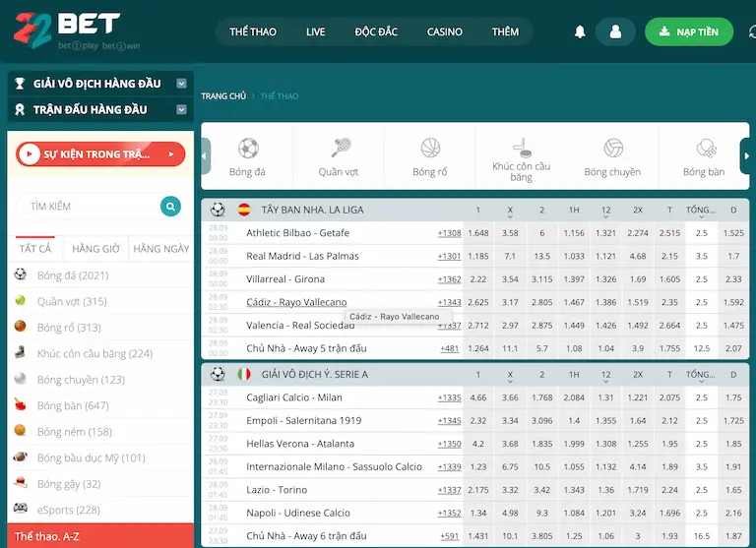This screenshot has width=756, height=548.
Task: Select the Hằng Ngày tab
Action: pyautogui.click(x=161, y=249)
